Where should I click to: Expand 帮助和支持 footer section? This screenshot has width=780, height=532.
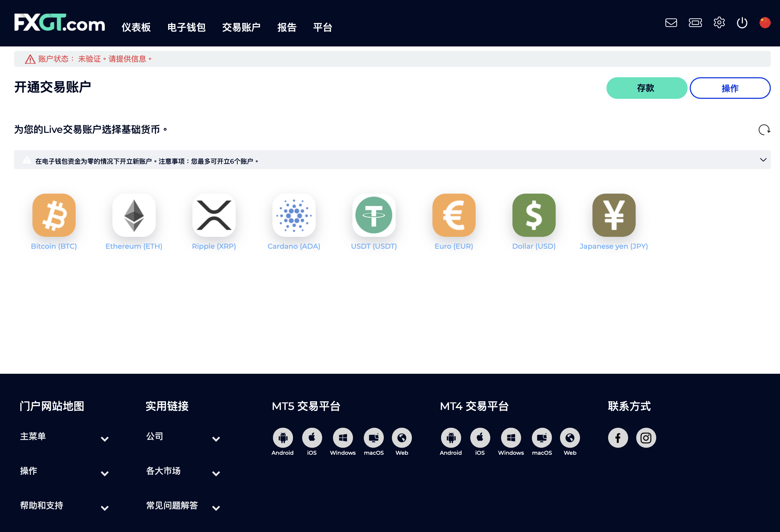click(x=105, y=508)
